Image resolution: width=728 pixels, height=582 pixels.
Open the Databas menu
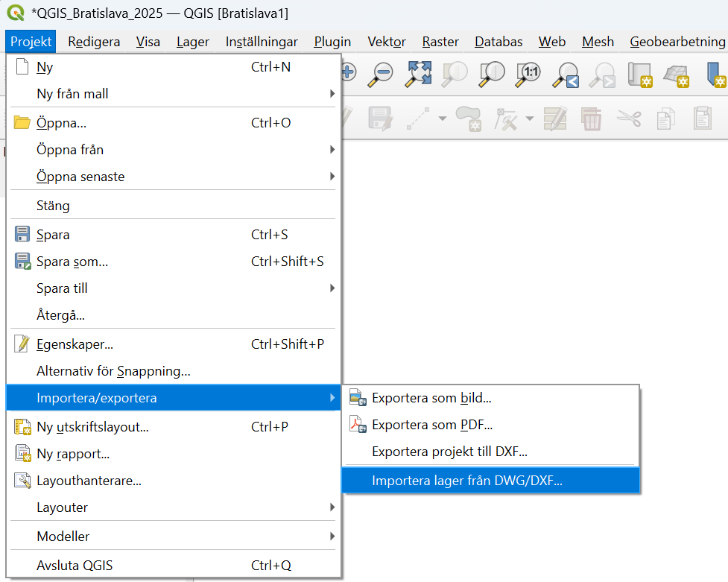pyautogui.click(x=498, y=42)
